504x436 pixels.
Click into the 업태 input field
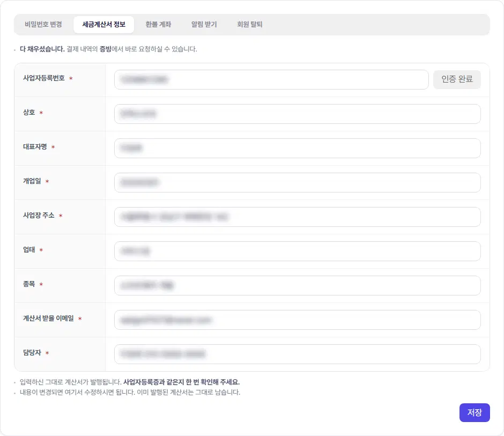[x=298, y=251]
